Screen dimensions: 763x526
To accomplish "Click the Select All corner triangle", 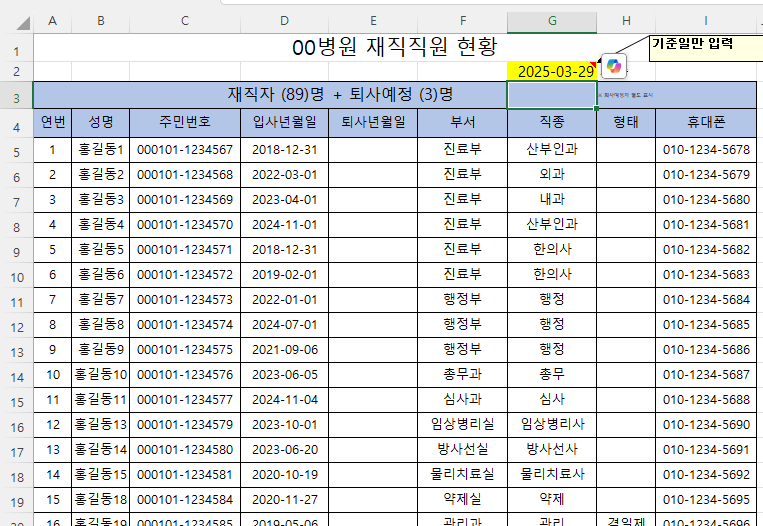I will point(22,22).
